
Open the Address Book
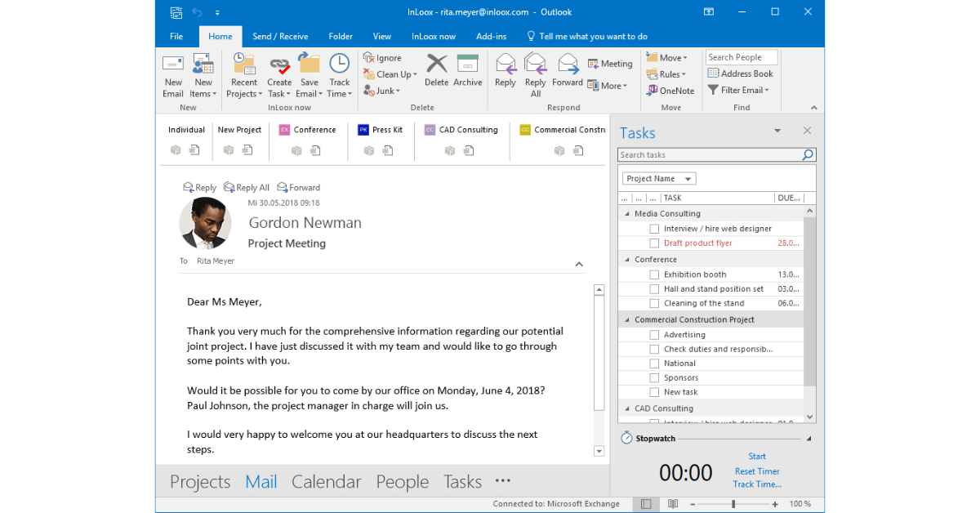coord(741,74)
